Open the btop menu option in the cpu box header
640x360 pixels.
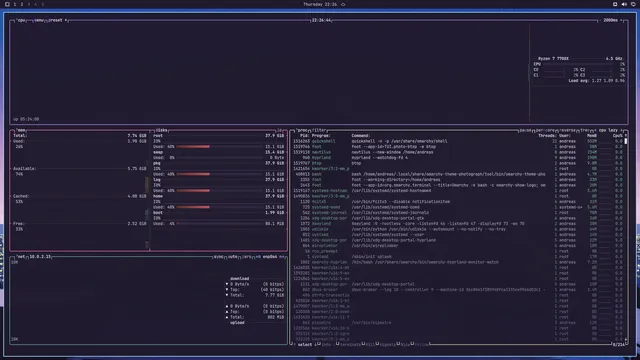[x=39, y=20]
